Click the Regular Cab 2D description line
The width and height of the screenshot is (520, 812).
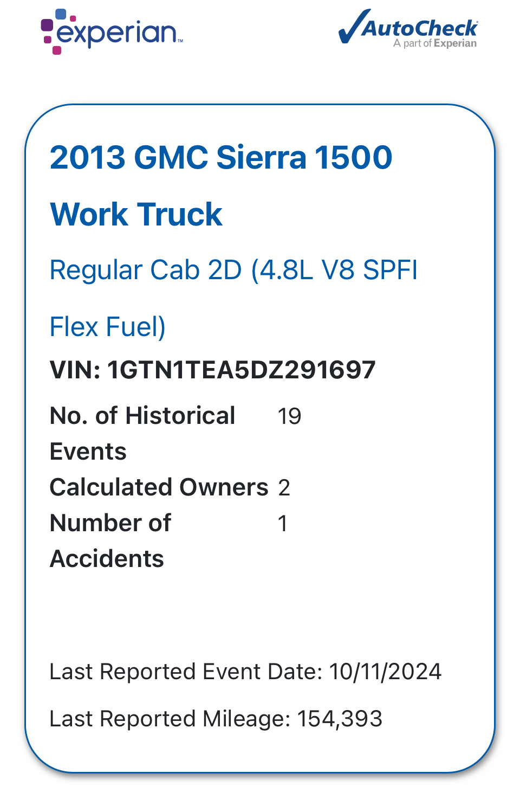(x=233, y=270)
